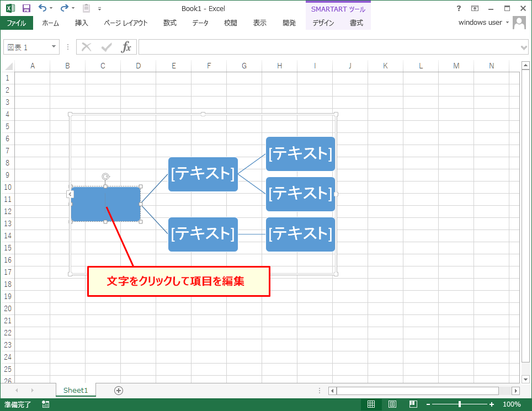This screenshot has width=532, height=411.
Task: Click the Excel application icon
Action: pos(9,8)
